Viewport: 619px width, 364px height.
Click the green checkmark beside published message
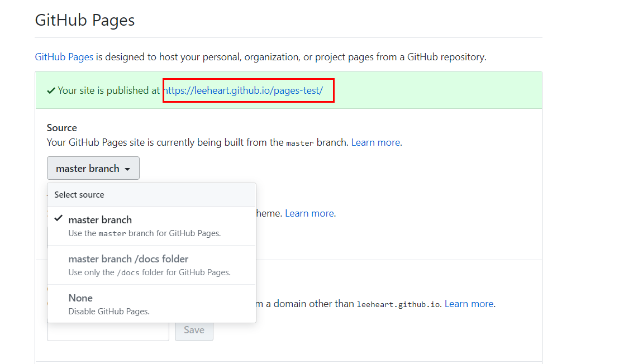pyautogui.click(x=51, y=90)
